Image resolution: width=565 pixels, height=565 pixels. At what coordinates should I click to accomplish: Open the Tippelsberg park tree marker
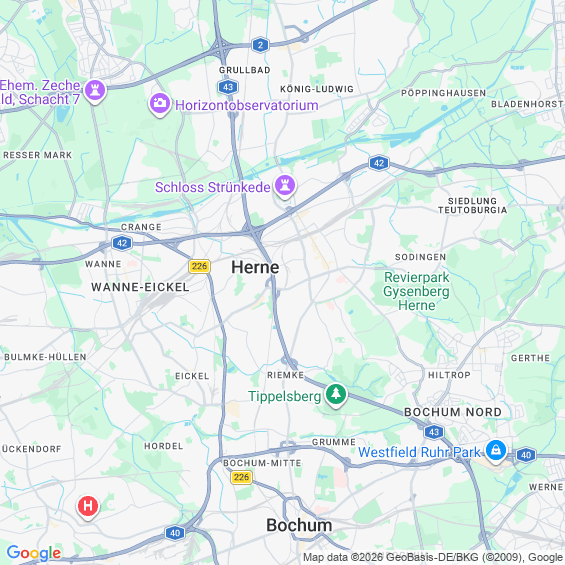(x=336, y=395)
